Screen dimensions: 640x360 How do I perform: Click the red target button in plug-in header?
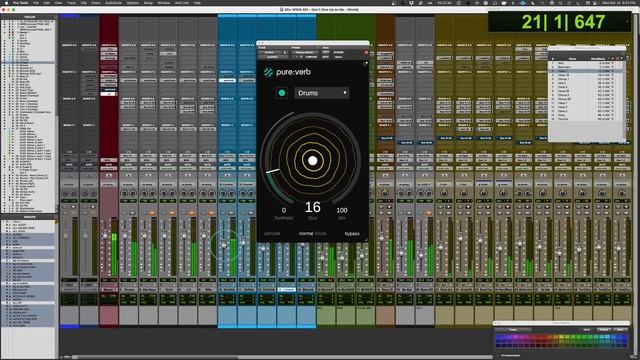(366, 53)
